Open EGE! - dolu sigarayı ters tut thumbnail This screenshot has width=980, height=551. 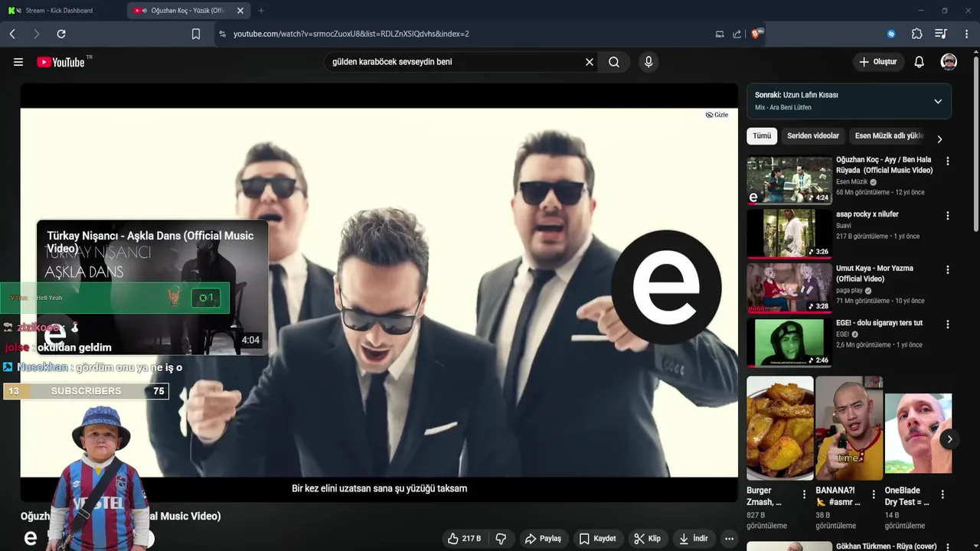[x=789, y=342]
